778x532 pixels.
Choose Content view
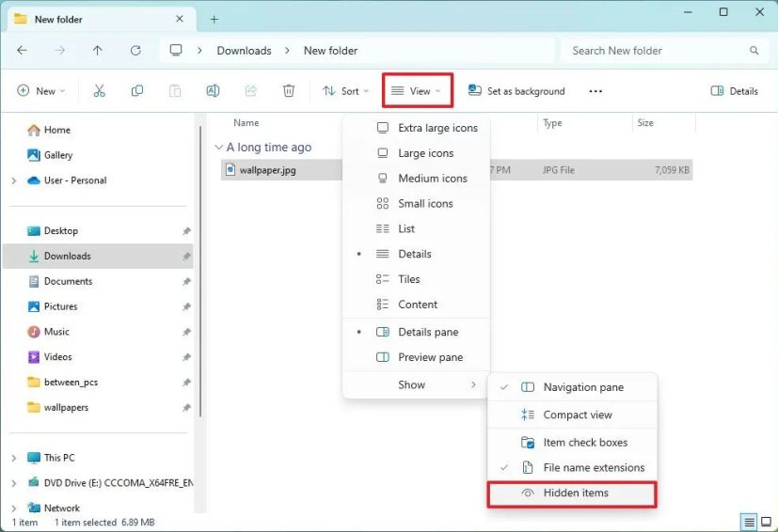pyautogui.click(x=417, y=305)
